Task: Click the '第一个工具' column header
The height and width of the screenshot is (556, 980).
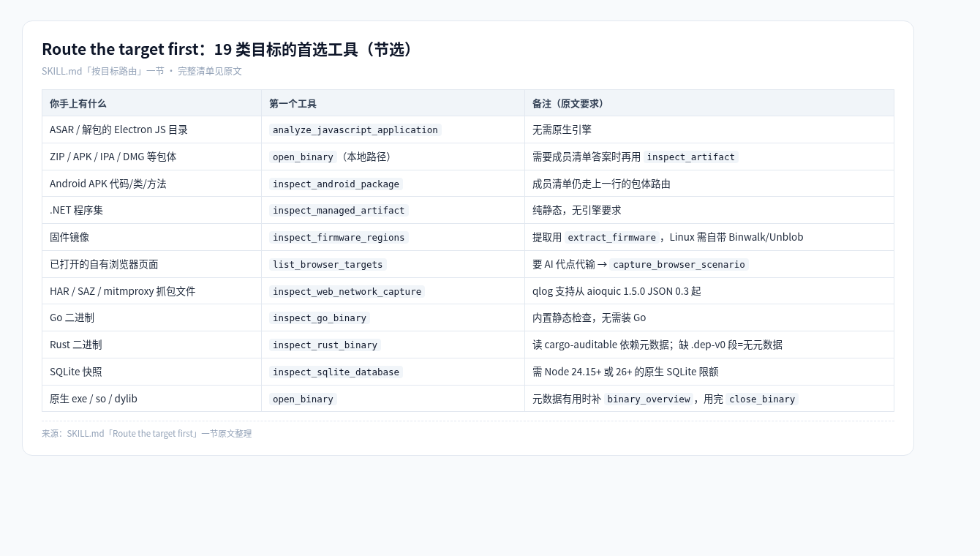Action: pyautogui.click(x=393, y=103)
